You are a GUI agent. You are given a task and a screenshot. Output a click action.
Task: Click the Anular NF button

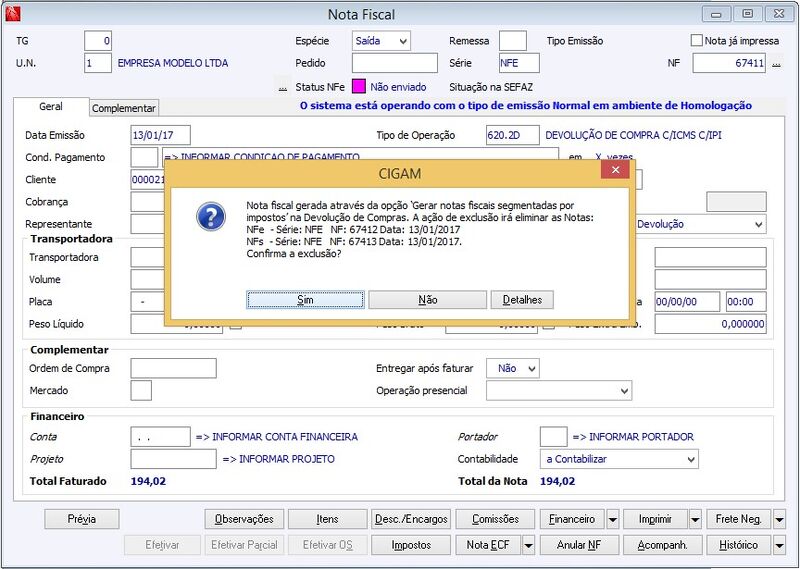tap(579, 545)
